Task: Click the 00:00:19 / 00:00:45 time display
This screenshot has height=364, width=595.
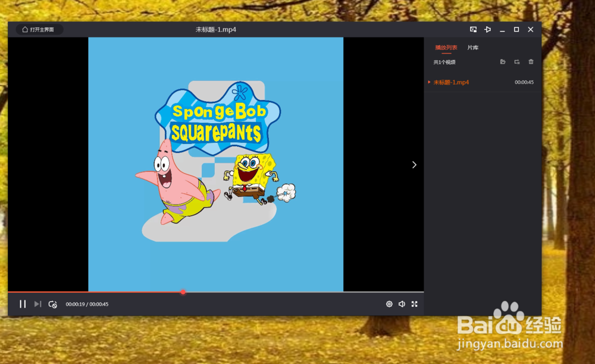Action: 87,304
